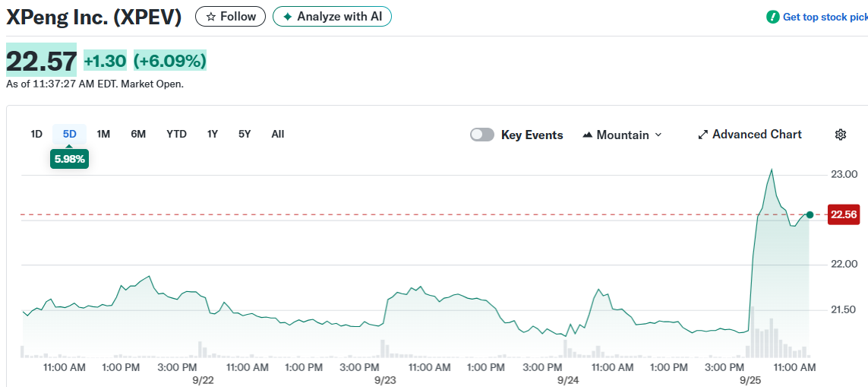The height and width of the screenshot is (387, 868).
Task: Click the market open timestamp text
Action: (95, 84)
